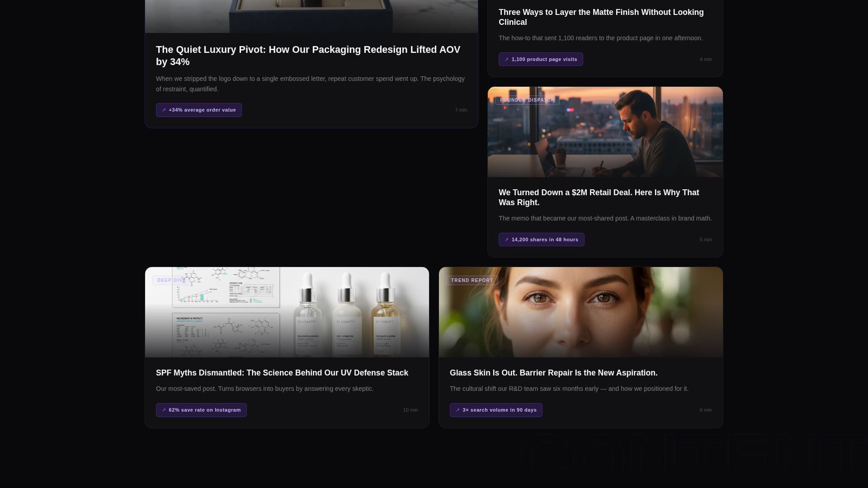Select the TREND REPORT category tag
Viewport: 868px width, 488px height.
pyautogui.click(x=472, y=280)
